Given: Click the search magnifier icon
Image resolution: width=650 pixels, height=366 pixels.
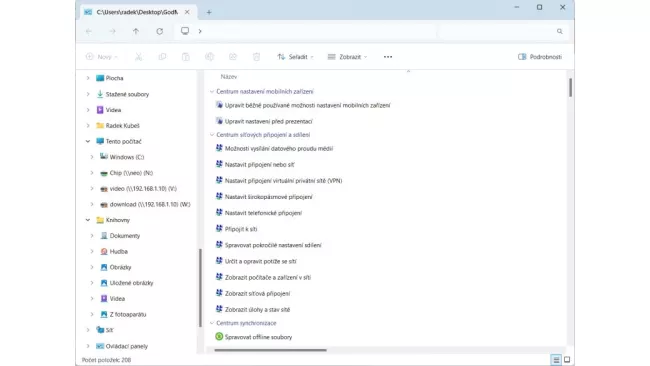Looking at the screenshot, I should click(x=560, y=32).
